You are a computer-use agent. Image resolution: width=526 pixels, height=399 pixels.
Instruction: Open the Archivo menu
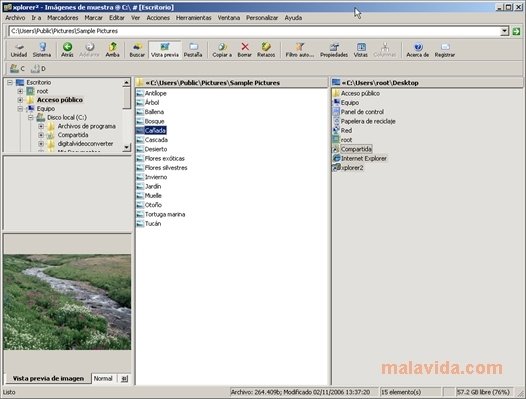click(15, 18)
